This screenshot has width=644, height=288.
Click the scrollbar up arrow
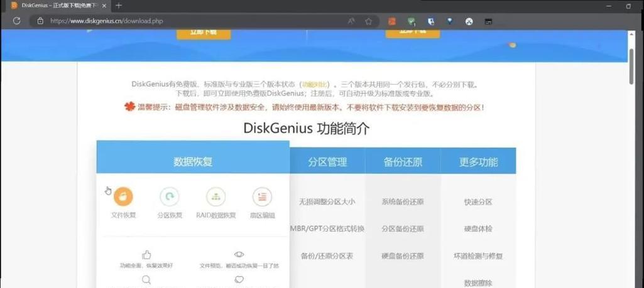(x=631, y=35)
